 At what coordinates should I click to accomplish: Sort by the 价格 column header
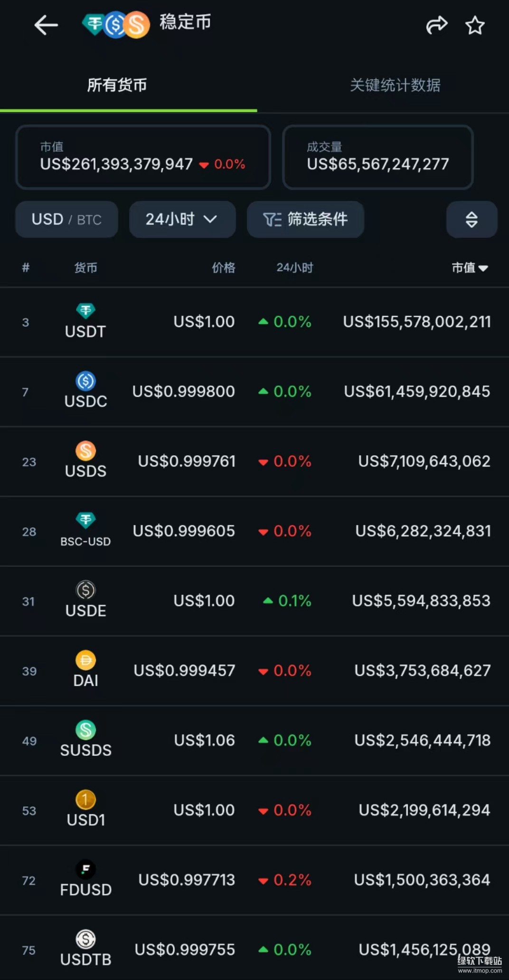[223, 268]
